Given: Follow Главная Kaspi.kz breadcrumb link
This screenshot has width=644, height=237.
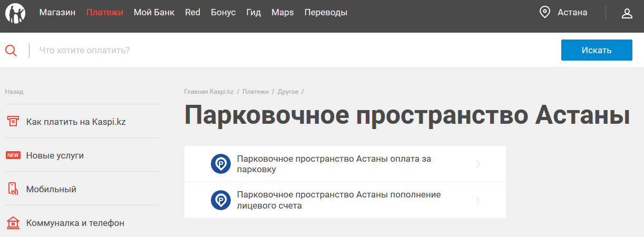Looking at the screenshot, I should click(209, 92).
